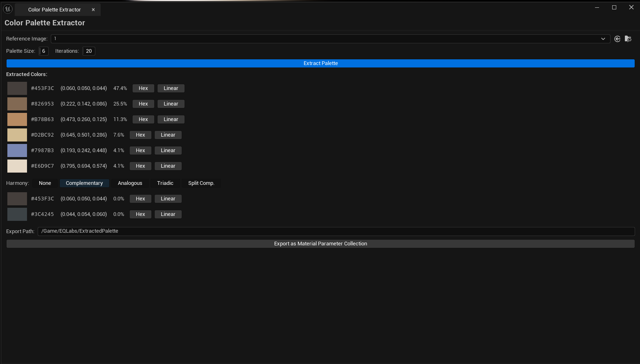Copy Hex for #7987B3 row
The width and height of the screenshot is (640, 364).
pyautogui.click(x=140, y=151)
